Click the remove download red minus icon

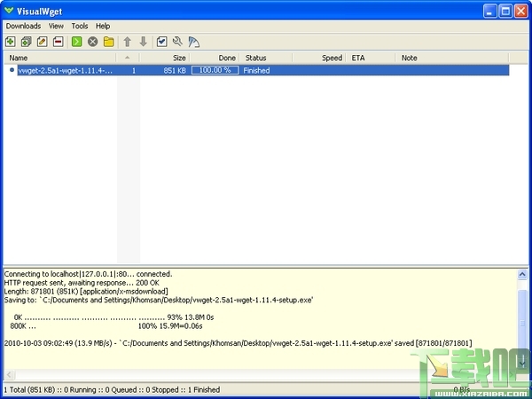pyautogui.click(x=58, y=42)
